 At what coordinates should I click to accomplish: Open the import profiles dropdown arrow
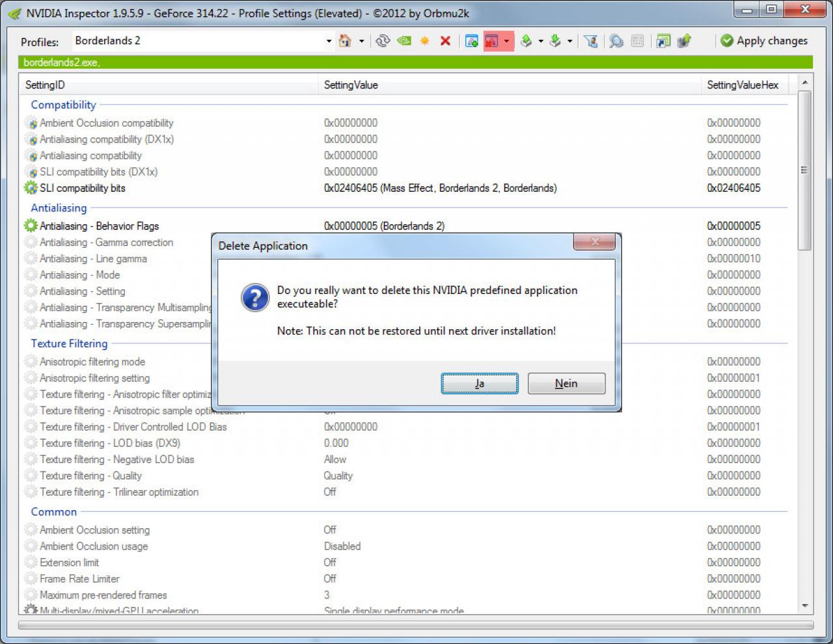[x=569, y=41]
